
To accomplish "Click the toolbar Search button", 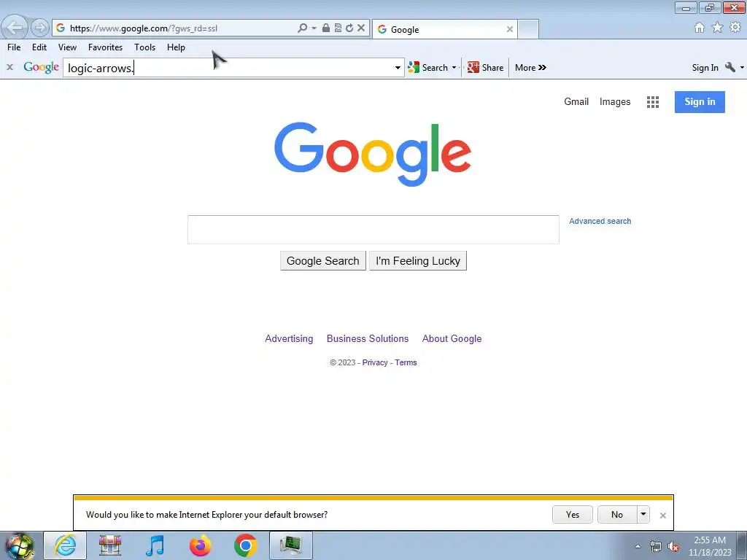I will pos(428,68).
